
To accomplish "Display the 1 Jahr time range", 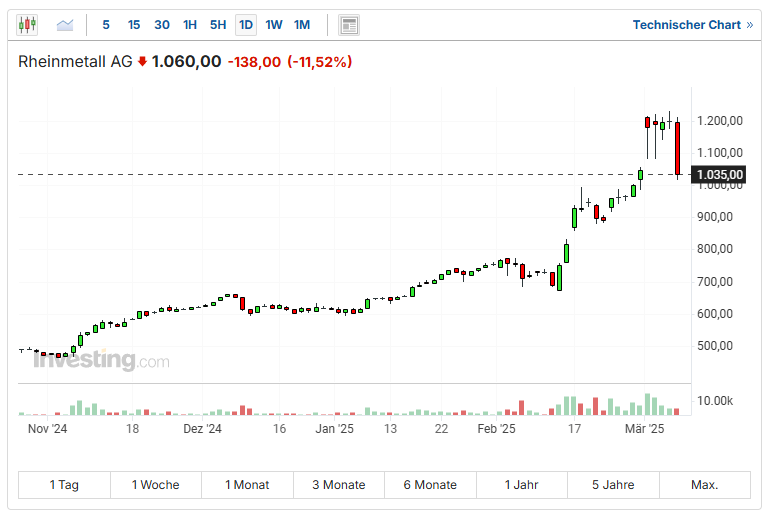I will (521, 485).
